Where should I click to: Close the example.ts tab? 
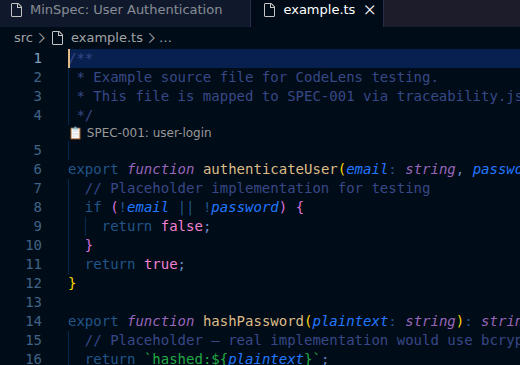370,10
